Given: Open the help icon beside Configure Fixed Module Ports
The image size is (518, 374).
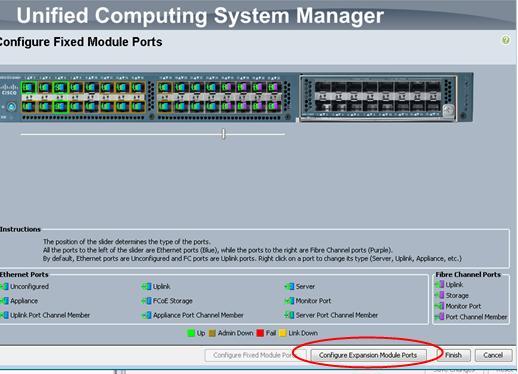Looking at the screenshot, I should [506, 40].
